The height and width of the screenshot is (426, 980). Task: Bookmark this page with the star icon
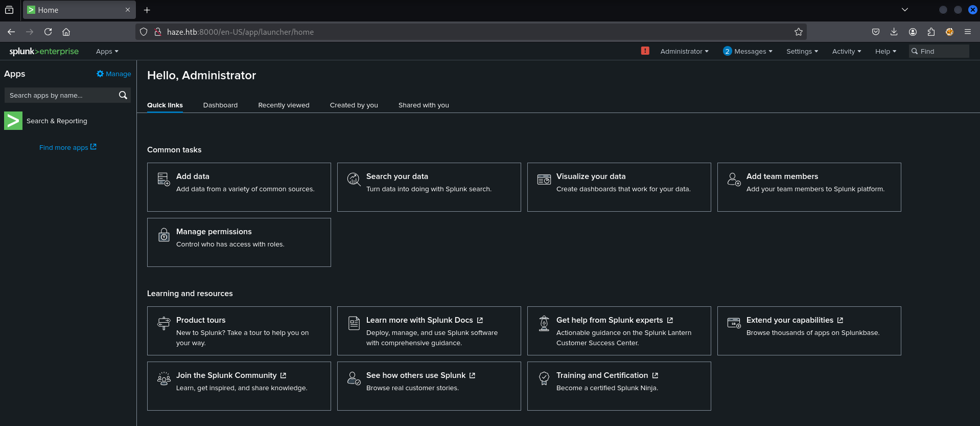coord(798,32)
